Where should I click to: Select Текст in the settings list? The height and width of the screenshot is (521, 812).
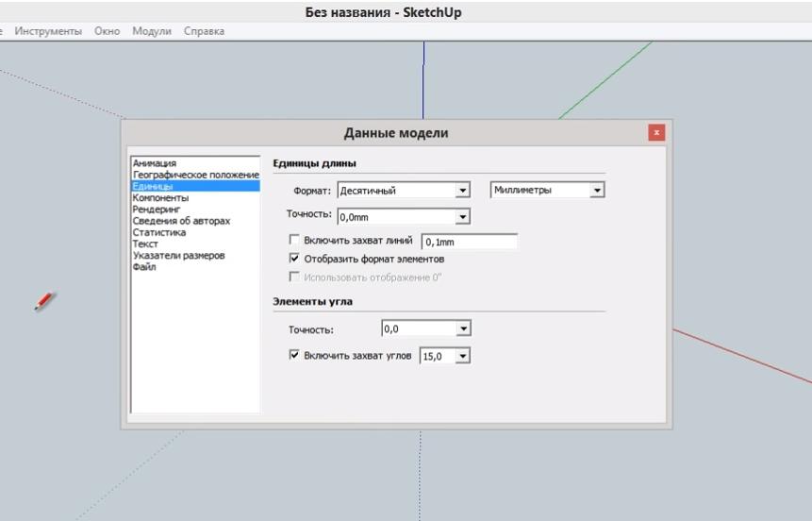click(x=196, y=244)
